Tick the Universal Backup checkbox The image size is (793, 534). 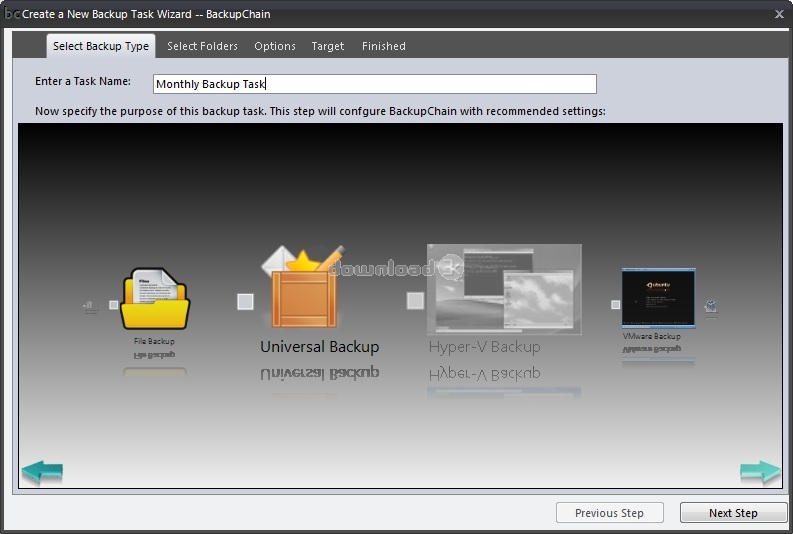click(x=245, y=301)
